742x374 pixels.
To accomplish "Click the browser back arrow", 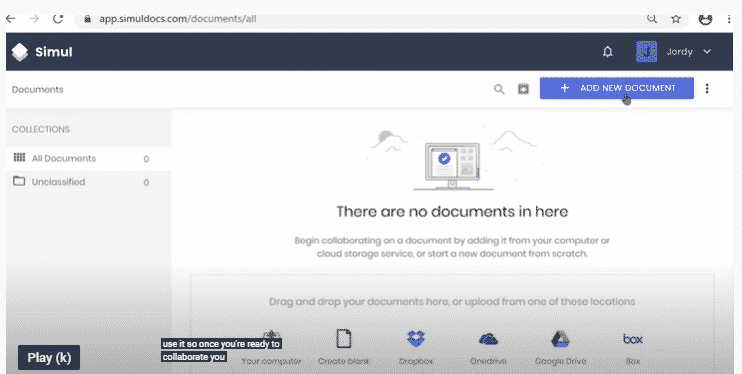I will click(10, 19).
